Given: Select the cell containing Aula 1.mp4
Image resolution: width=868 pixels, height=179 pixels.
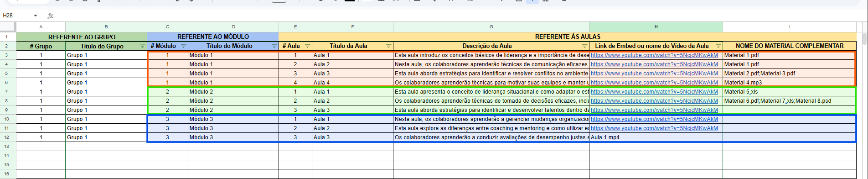Looking at the screenshot, I should [656, 137].
